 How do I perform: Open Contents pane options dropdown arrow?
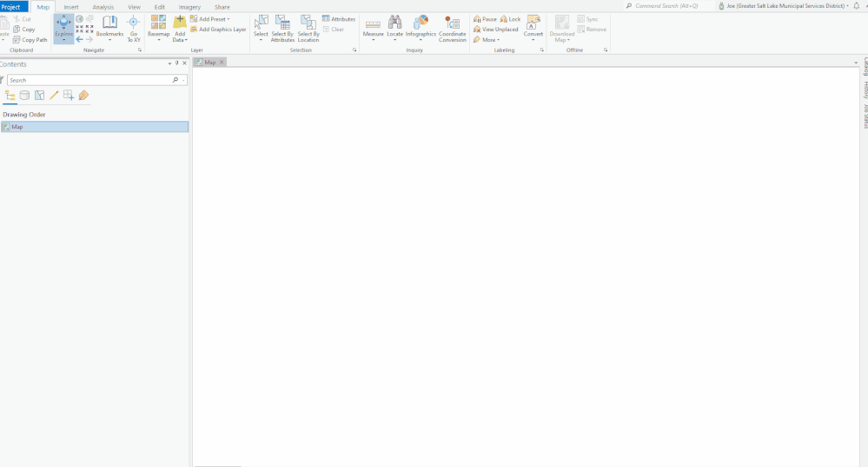(x=170, y=63)
